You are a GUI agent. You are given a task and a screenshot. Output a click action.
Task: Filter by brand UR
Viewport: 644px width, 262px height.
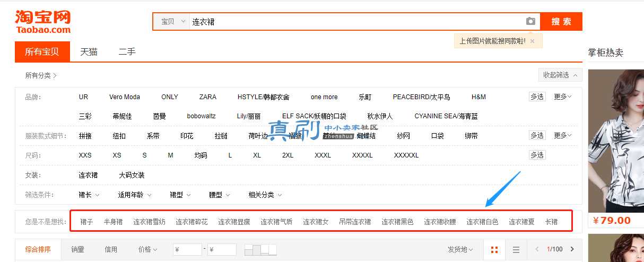pyautogui.click(x=83, y=97)
